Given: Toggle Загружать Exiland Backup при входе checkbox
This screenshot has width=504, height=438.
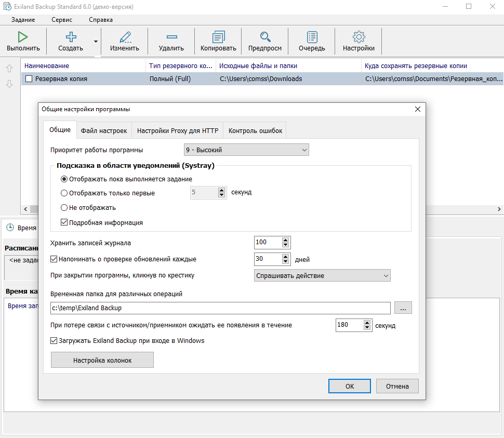Looking at the screenshot, I should click(54, 341).
